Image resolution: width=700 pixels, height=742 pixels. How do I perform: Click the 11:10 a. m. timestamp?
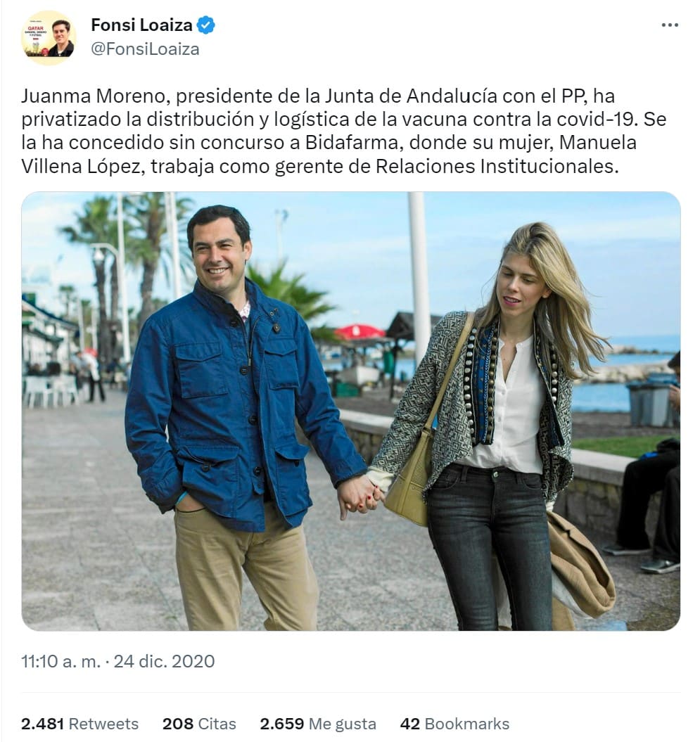61,661
